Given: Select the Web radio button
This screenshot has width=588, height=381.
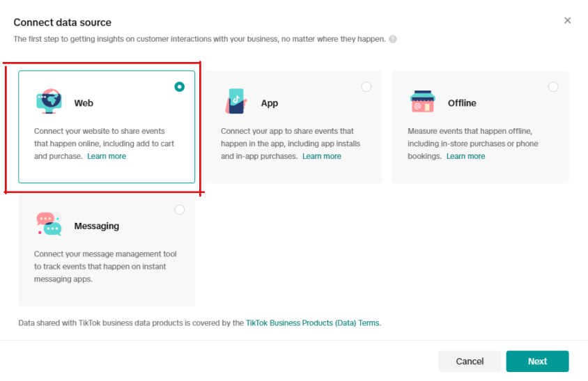Looking at the screenshot, I should point(180,87).
